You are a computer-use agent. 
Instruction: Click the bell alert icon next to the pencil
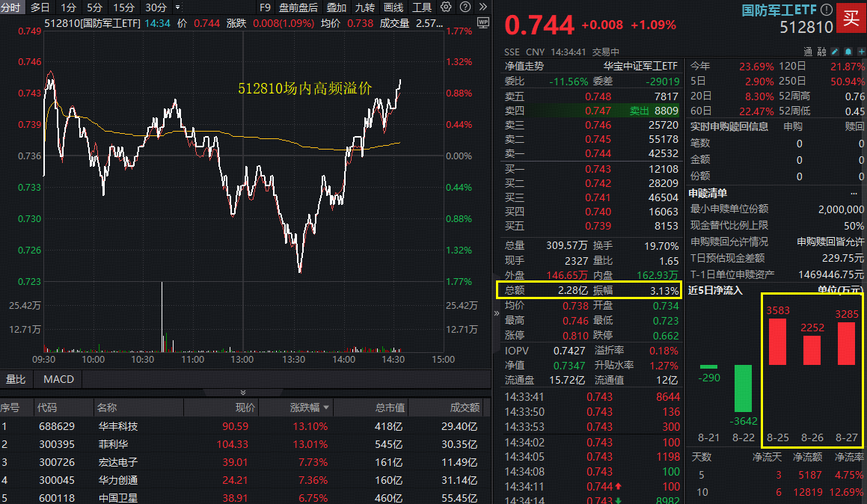[x=849, y=52]
